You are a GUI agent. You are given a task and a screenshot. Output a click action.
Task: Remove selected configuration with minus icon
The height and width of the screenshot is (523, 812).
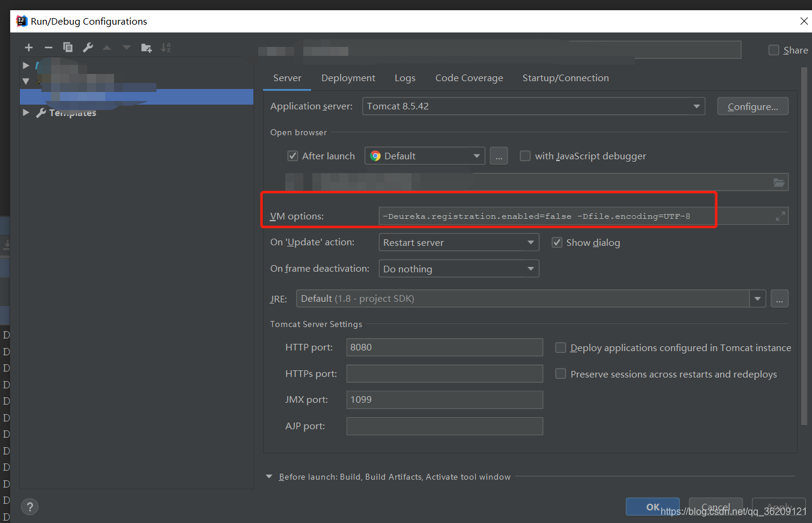click(49, 47)
